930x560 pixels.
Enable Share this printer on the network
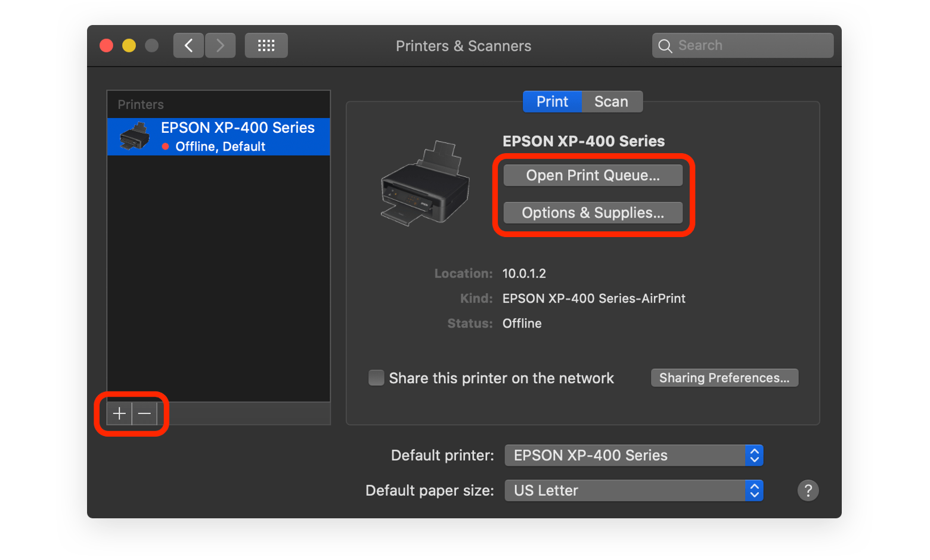pyautogui.click(x=376, y=378)
